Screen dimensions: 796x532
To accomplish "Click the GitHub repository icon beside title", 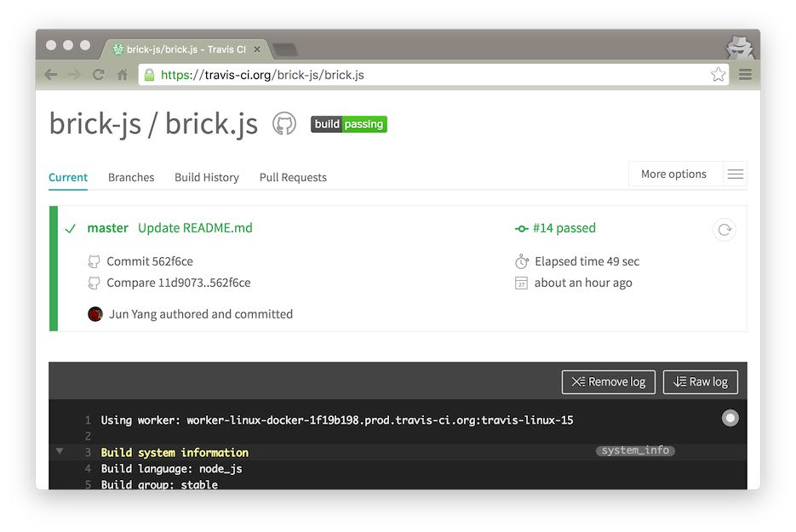I will 283,124.
